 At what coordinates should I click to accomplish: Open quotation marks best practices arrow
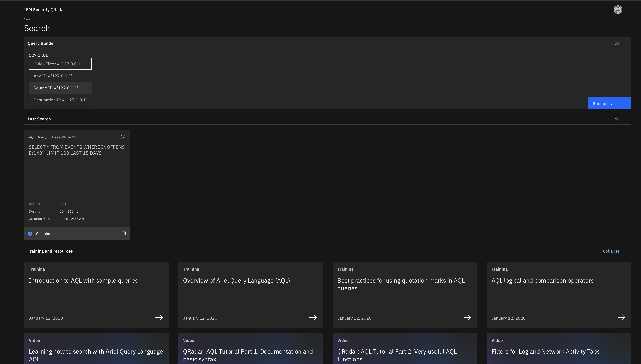point(467,317)
